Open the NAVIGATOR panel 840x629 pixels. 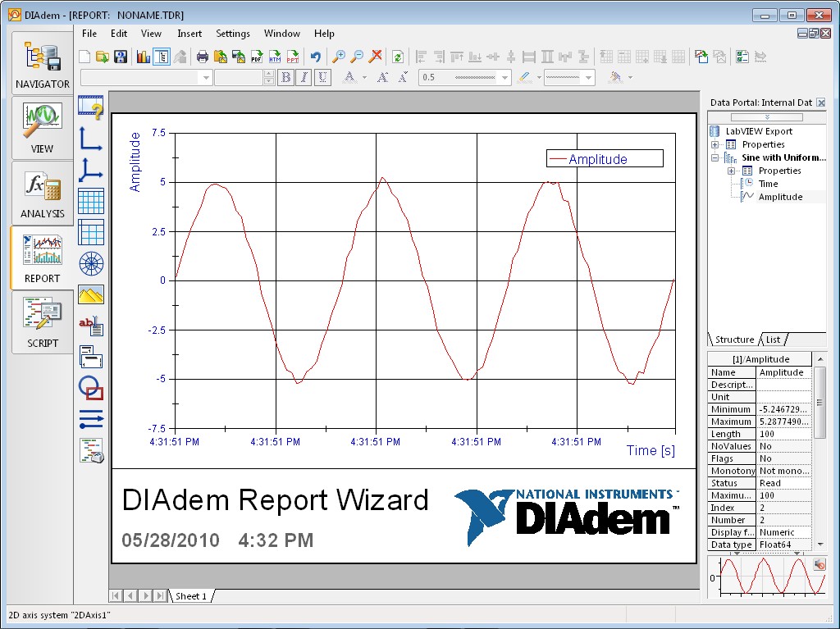coord(41,63)
